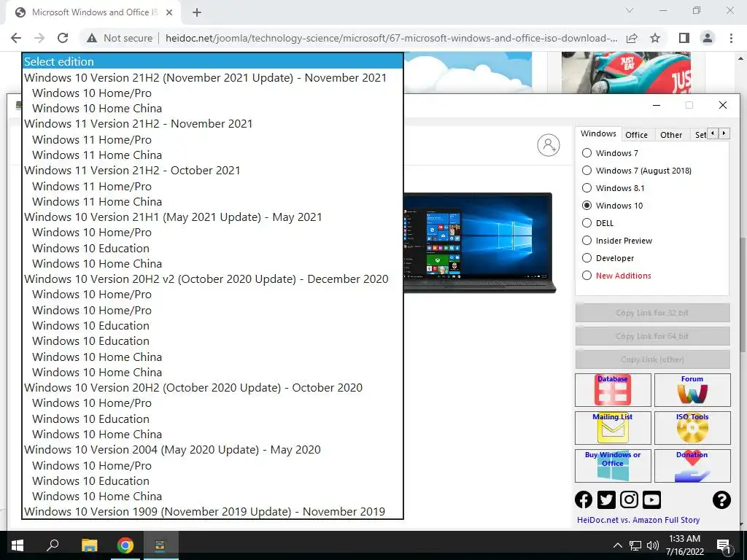Pick Windows 10 Education under May 2021

212,248
